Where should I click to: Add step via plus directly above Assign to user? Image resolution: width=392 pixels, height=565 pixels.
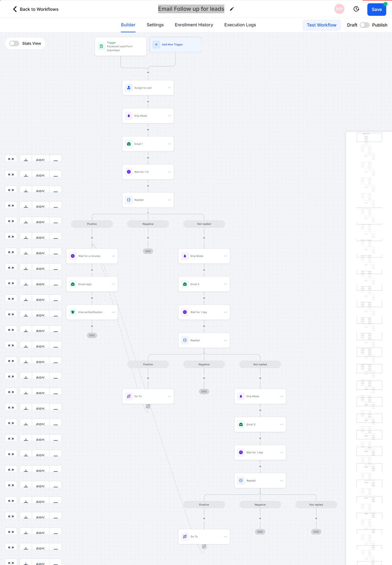(x=148, y=72)
